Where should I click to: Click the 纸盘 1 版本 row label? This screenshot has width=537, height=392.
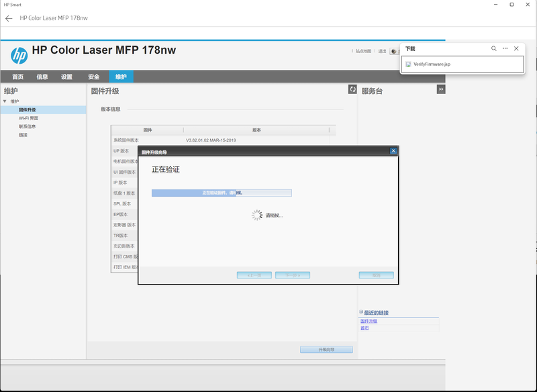tap(124, 193)
